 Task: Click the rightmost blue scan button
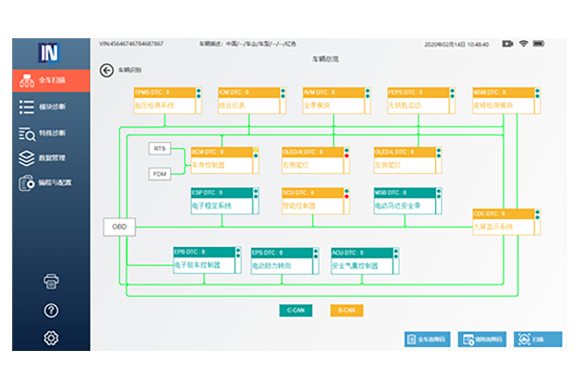tap(538, 339)
